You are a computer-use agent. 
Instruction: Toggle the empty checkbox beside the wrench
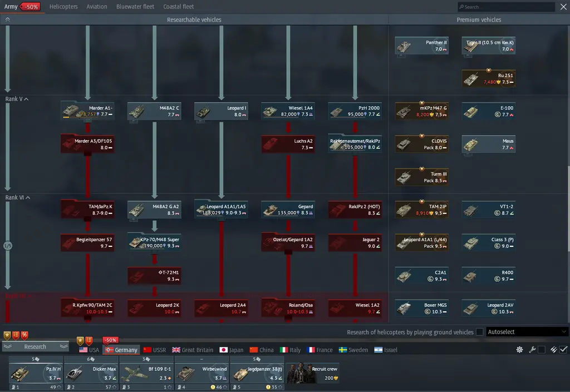point(542,350)
